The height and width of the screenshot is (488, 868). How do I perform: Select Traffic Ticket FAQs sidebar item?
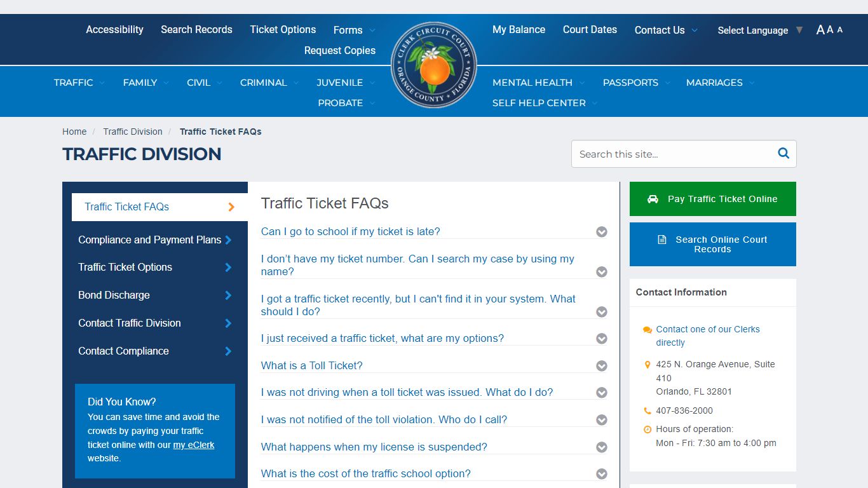159,207
